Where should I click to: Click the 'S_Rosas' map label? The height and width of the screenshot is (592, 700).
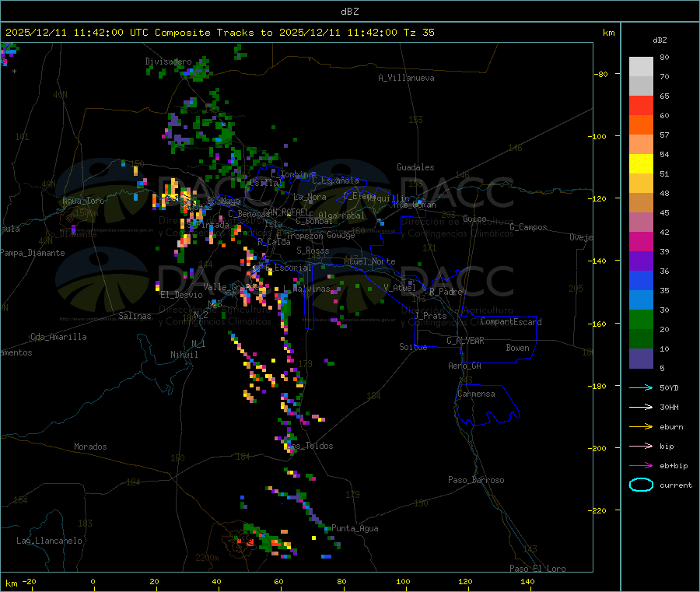(313, 250)
